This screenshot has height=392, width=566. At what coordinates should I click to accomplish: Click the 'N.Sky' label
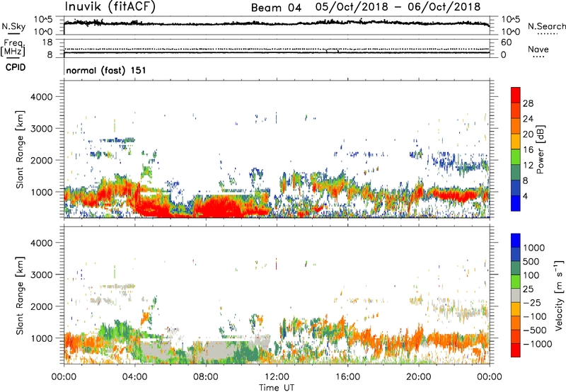pyautogui.click(x=13, y=26)
